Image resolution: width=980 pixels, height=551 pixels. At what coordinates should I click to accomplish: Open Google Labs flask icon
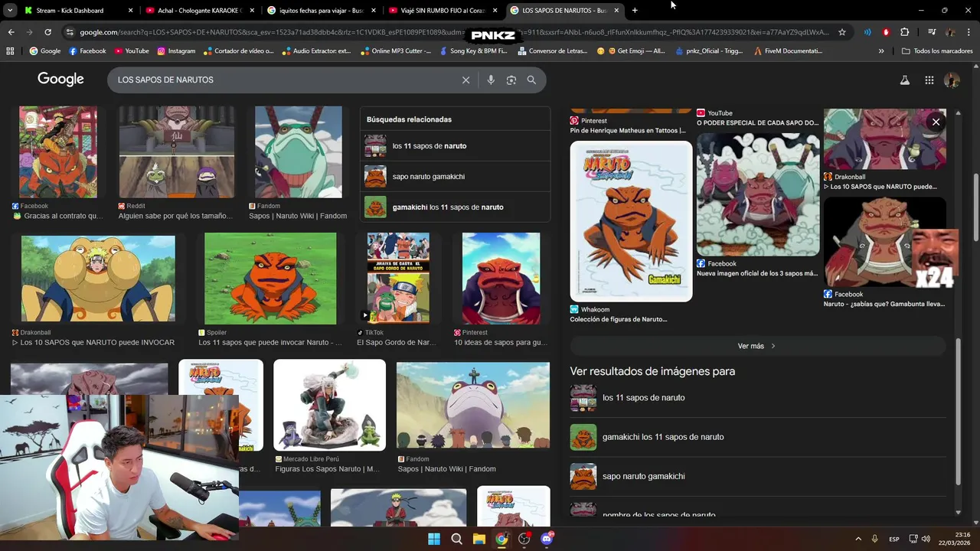click(904, 80)
